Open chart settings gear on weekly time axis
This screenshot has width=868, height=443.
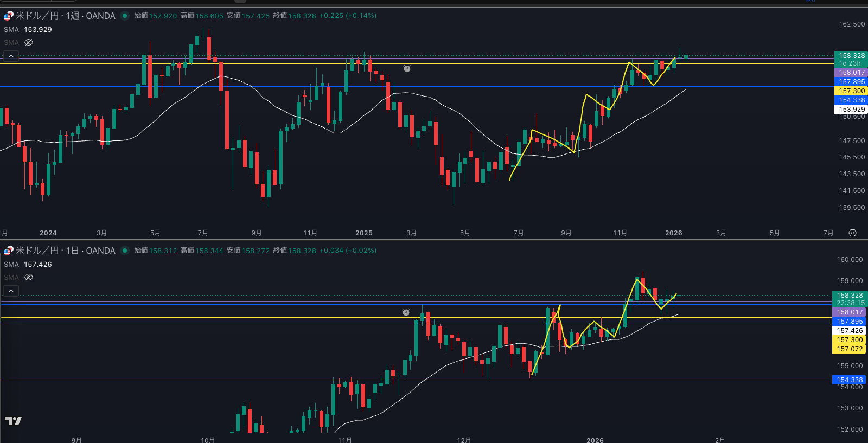(852, 233)
